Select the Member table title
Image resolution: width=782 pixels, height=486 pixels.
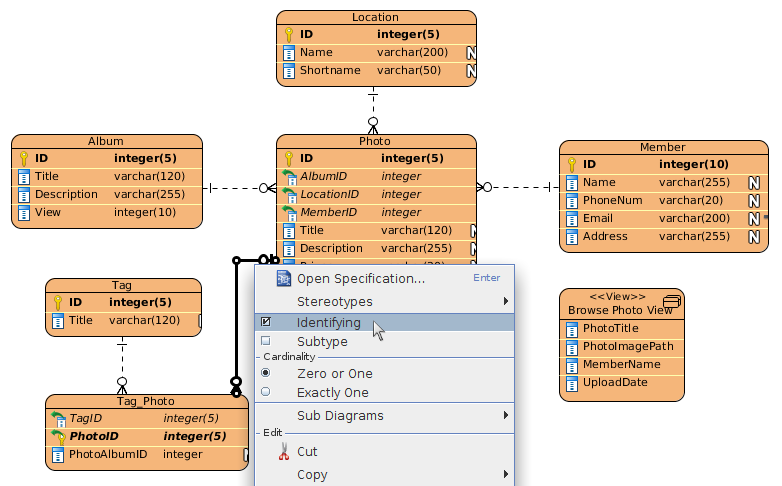click(x=662, y=147)
